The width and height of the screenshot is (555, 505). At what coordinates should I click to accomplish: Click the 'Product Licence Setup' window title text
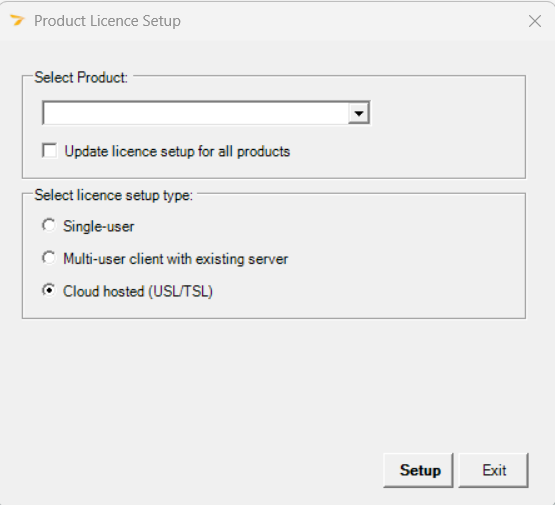pos(107,21)
